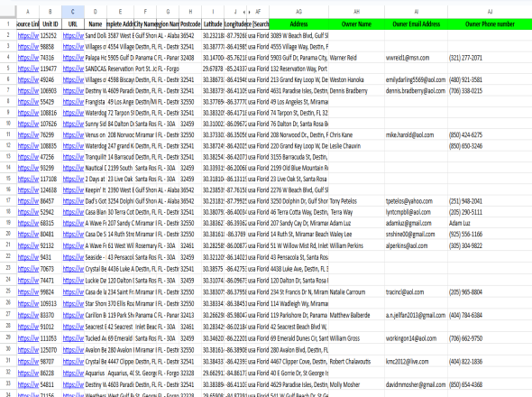Select phone cell (205) 965-8804
The width and height of the screenshot is (532, 397).
[490, 291]
